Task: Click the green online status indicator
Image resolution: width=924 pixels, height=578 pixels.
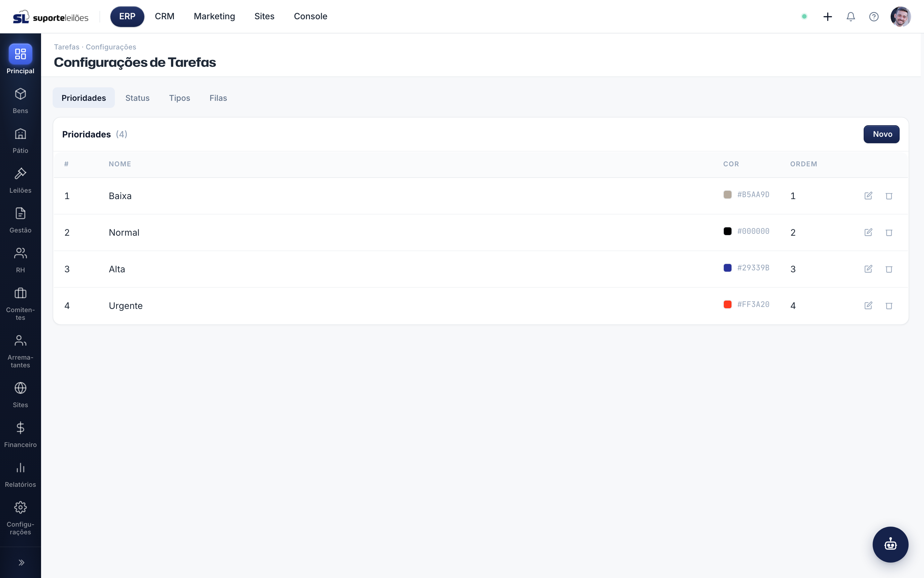Action: click(x=804, y=16)
